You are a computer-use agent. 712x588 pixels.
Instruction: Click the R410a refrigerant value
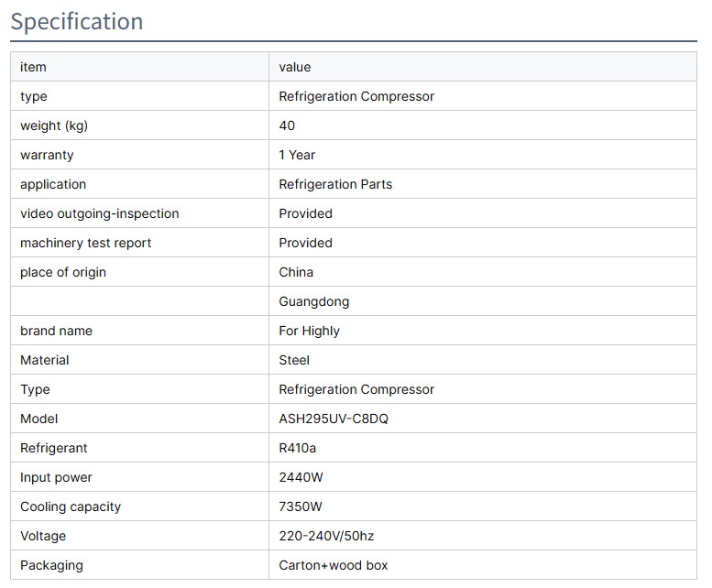pyautogui.click(x=298, y=448)
